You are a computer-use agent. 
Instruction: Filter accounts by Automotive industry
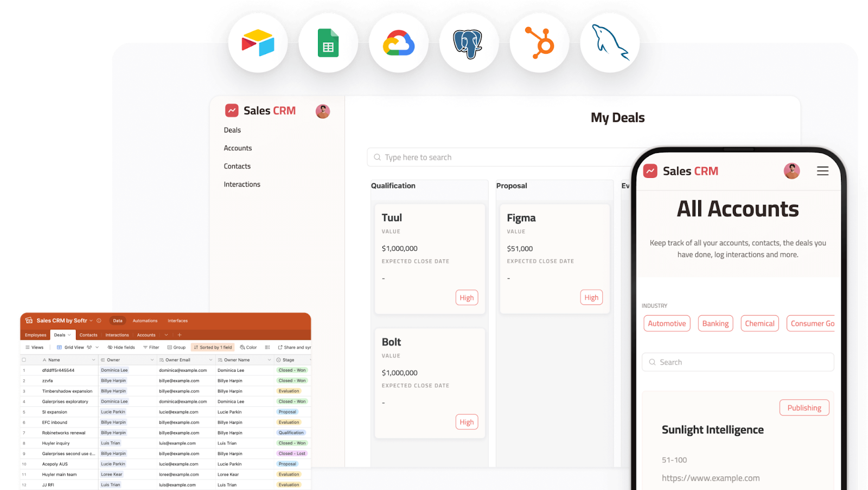point(667,323)
